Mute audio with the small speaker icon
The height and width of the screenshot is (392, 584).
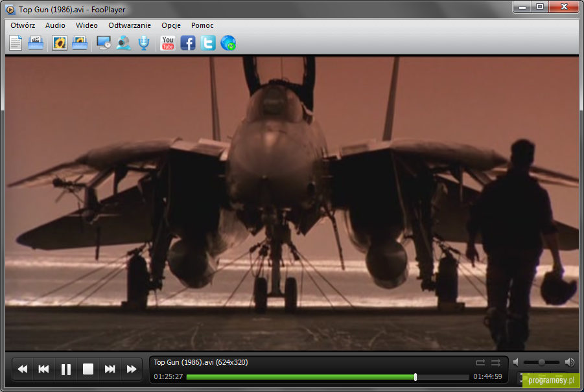[x=516, y=362]
